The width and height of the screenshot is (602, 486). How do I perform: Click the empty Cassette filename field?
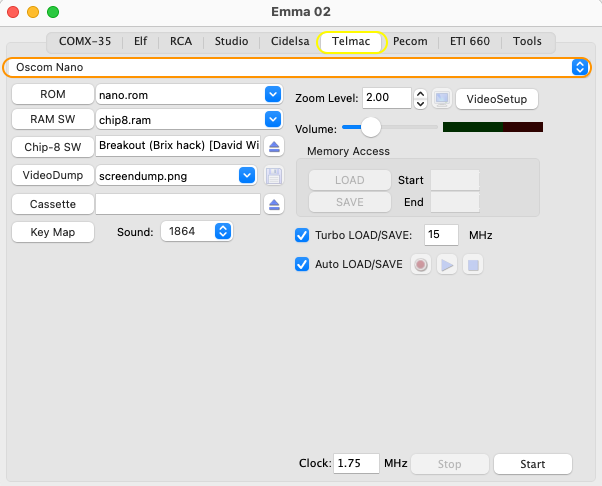point(178,204)
